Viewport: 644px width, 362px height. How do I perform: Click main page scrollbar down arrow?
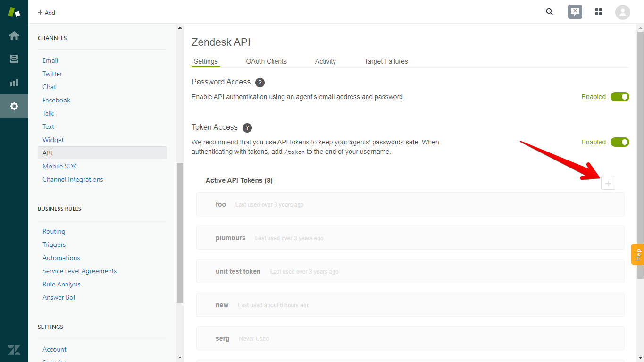pyautogui.click(x=640, y=358)
